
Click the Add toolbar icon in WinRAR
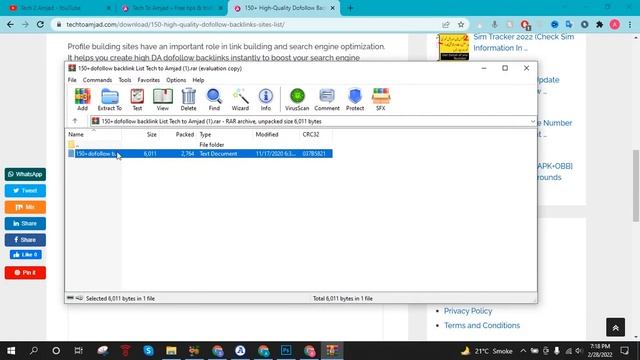[x=82, y=99]
